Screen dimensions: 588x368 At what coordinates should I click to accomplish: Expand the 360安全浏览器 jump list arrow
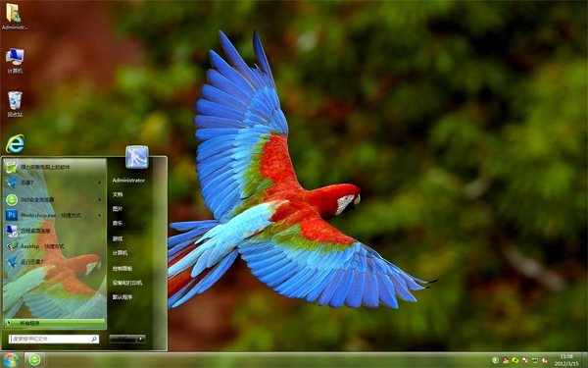coord(99,200)
